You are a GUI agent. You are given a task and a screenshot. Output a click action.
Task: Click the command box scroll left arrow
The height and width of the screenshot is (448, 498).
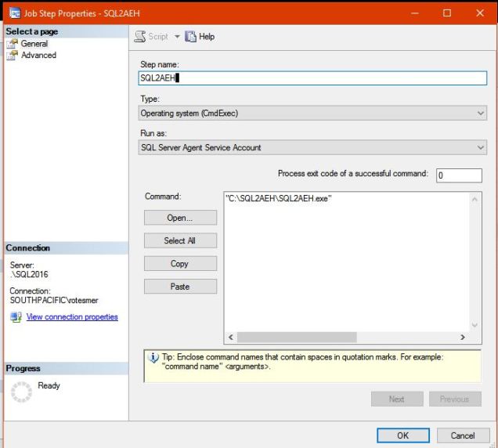231,337
